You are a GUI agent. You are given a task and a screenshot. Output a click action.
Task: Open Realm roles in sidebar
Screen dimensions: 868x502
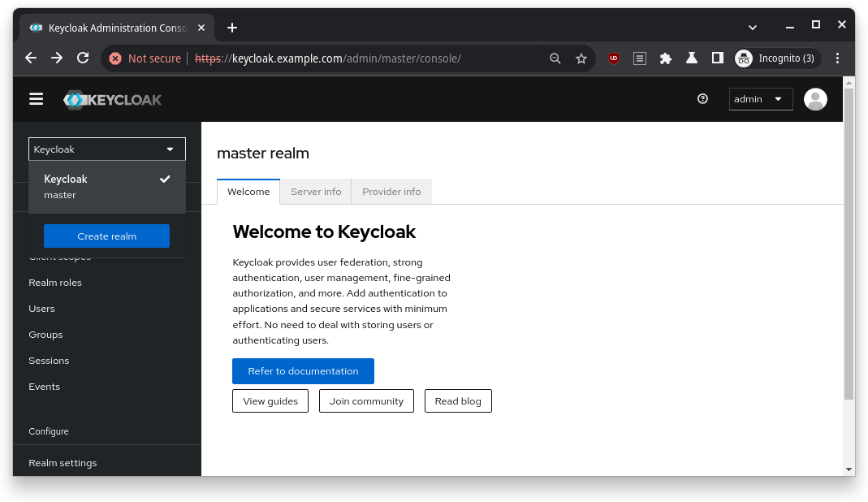click(x=55, y=283)
